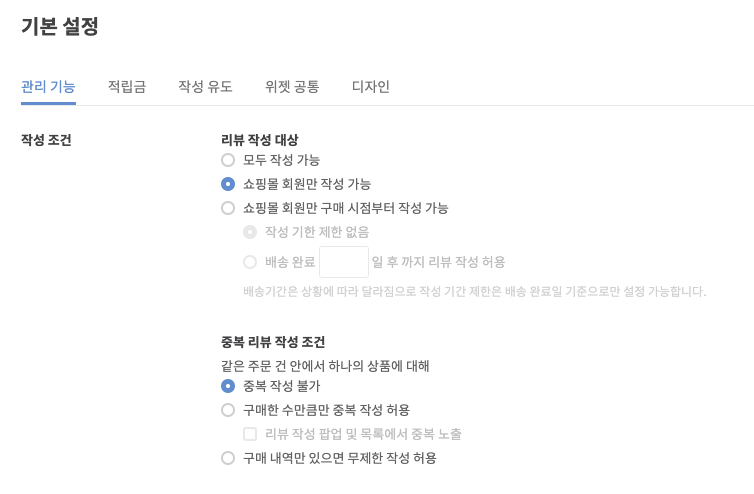Select the 위젯 공통 tab

[x=292, y=87]
